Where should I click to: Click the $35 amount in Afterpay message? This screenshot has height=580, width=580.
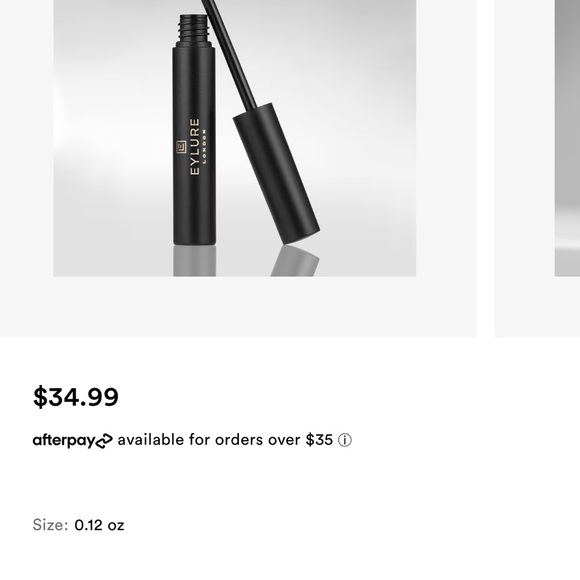tap(319, 440)
